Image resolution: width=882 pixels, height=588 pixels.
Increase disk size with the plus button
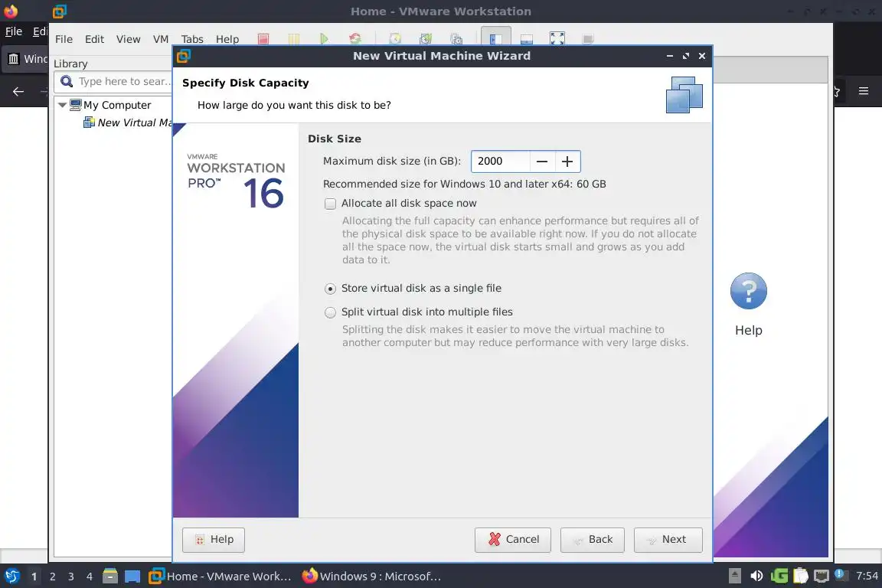click(x=567, y=162)
